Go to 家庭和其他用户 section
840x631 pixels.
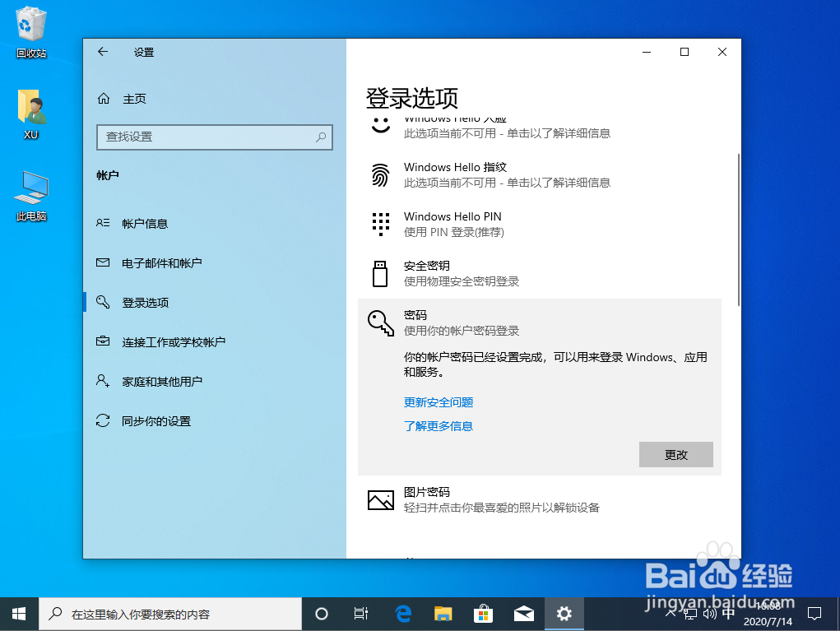click(161, 381)
